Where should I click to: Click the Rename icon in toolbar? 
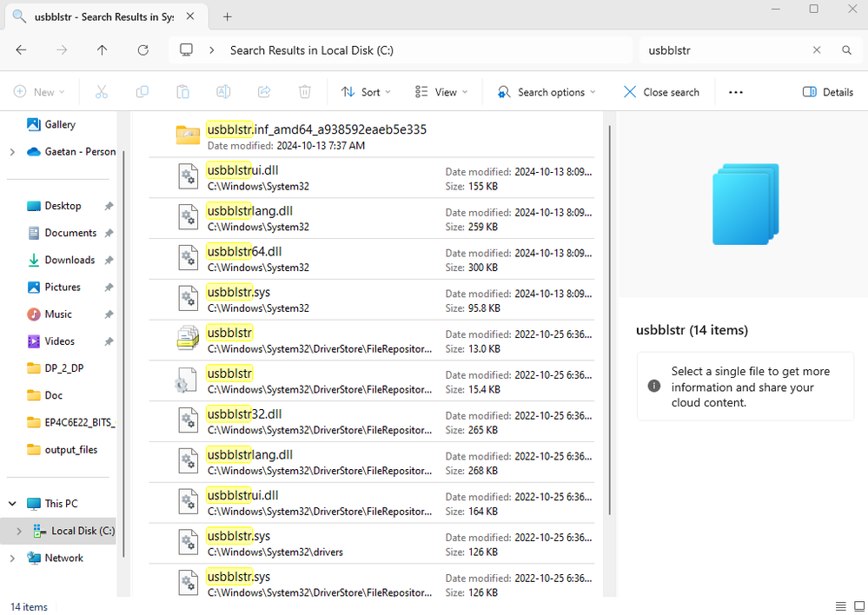coord(223,92)
